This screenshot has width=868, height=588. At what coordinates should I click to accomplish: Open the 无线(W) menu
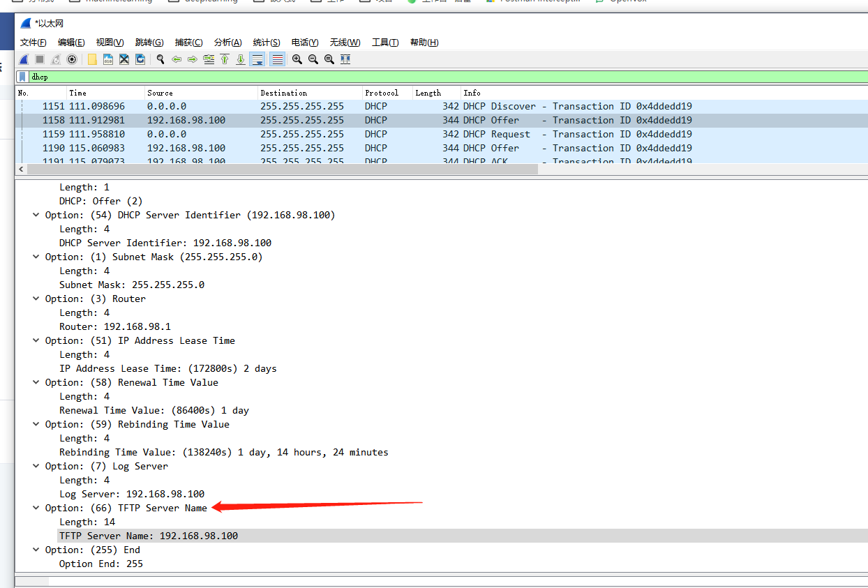[345, 43]
